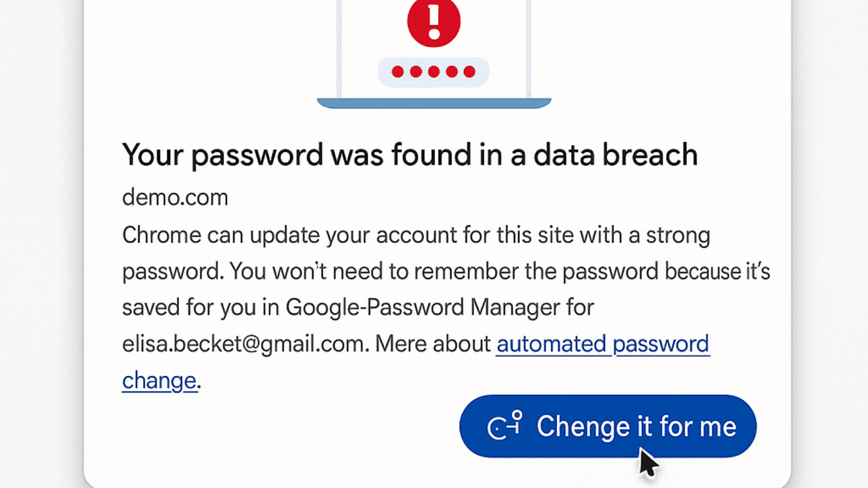This screenshot has width=868, height=488.
Task: Click the "Mere about" text
Action: (432, 344)
